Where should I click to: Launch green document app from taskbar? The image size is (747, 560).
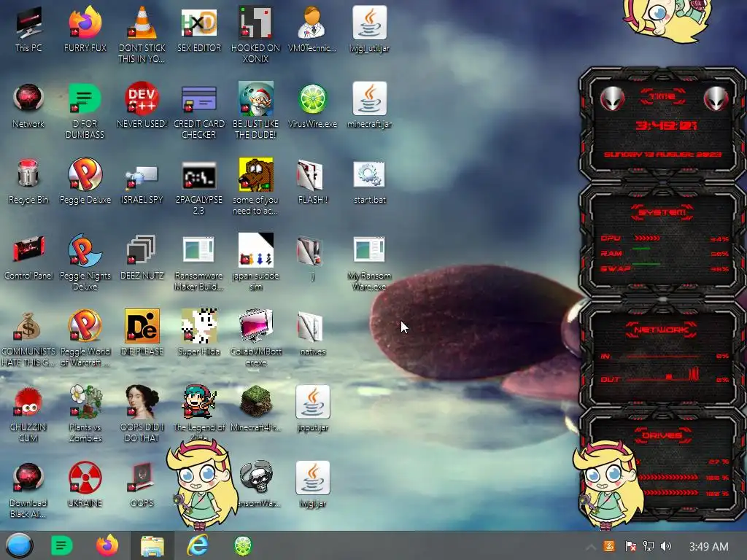tap(61, 545)
